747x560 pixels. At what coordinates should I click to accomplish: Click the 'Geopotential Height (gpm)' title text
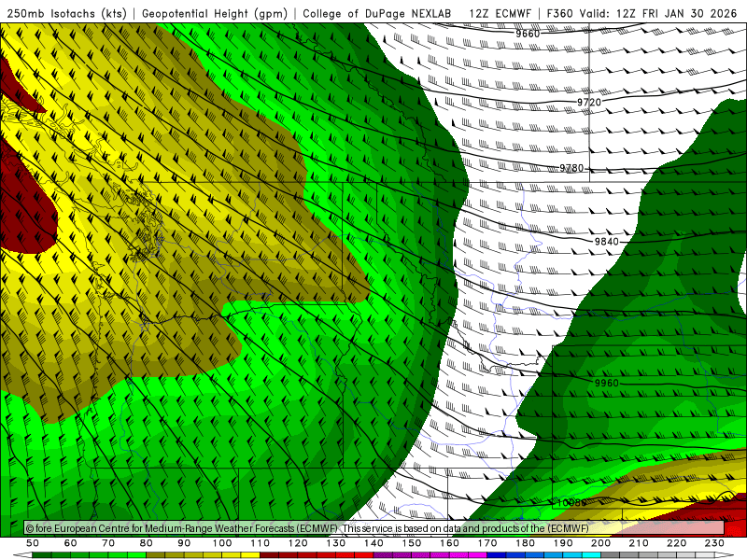pos(215,14)
